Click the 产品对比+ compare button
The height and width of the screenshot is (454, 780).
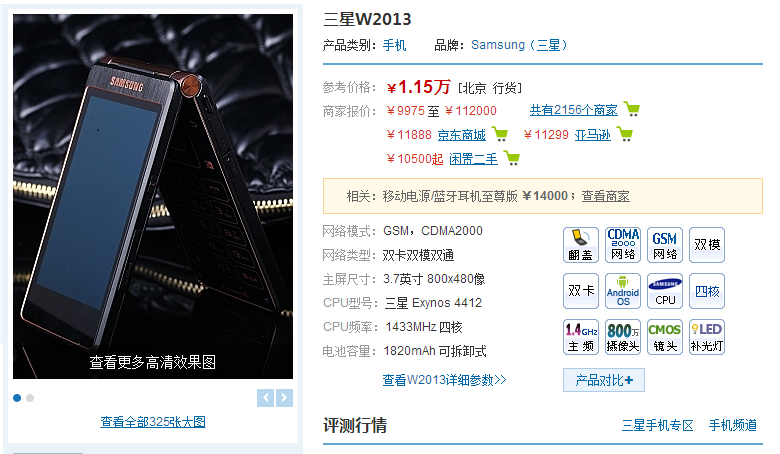(x=604, y=380)
